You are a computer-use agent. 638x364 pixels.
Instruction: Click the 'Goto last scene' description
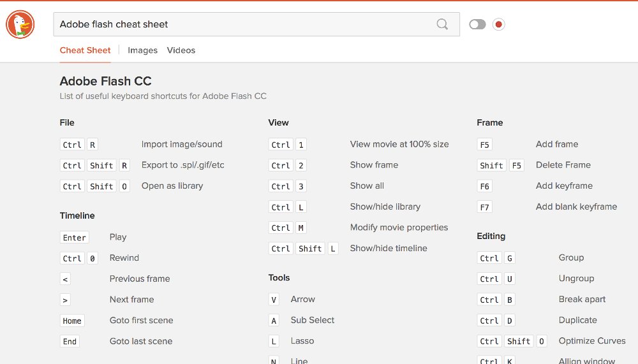pos(141,341)
